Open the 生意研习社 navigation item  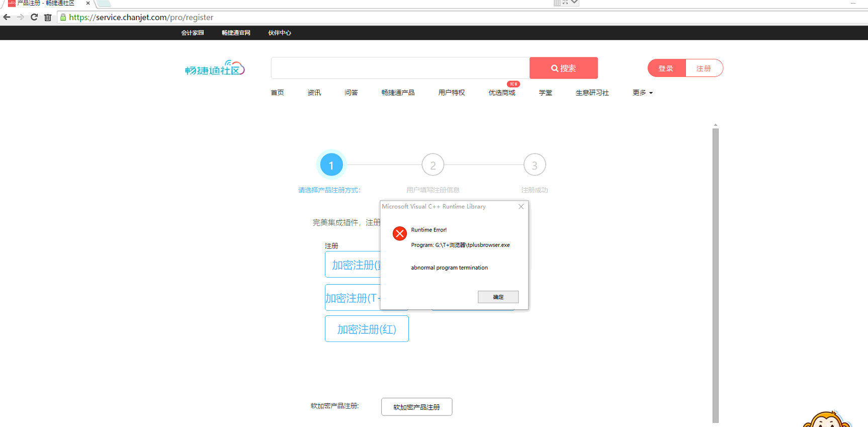pyautogui.click(x=592, y=93)
